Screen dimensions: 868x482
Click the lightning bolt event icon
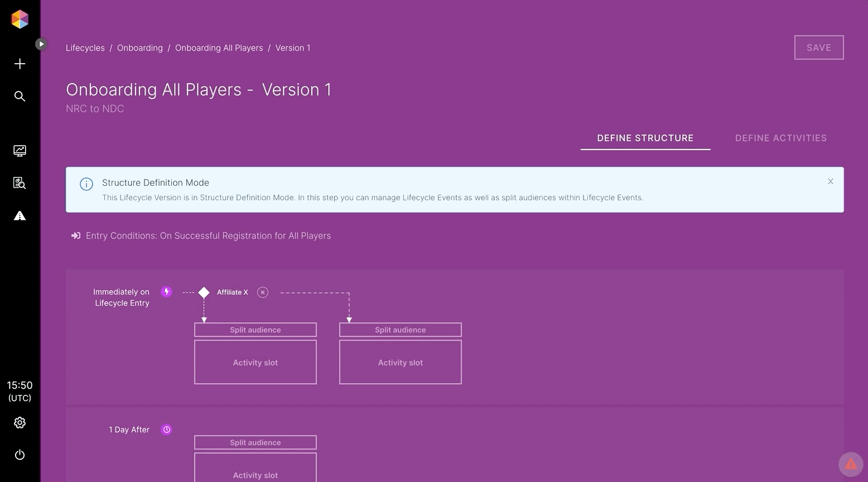point(166,292)
